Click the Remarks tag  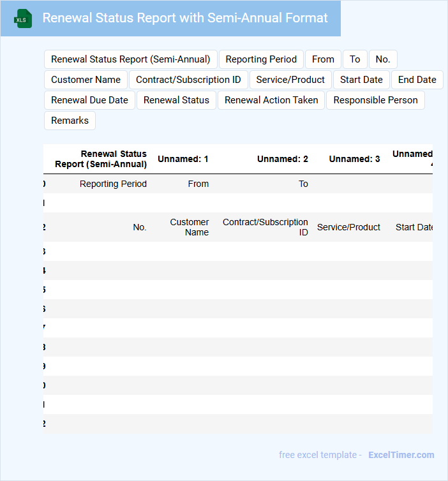tap(70, 121)
